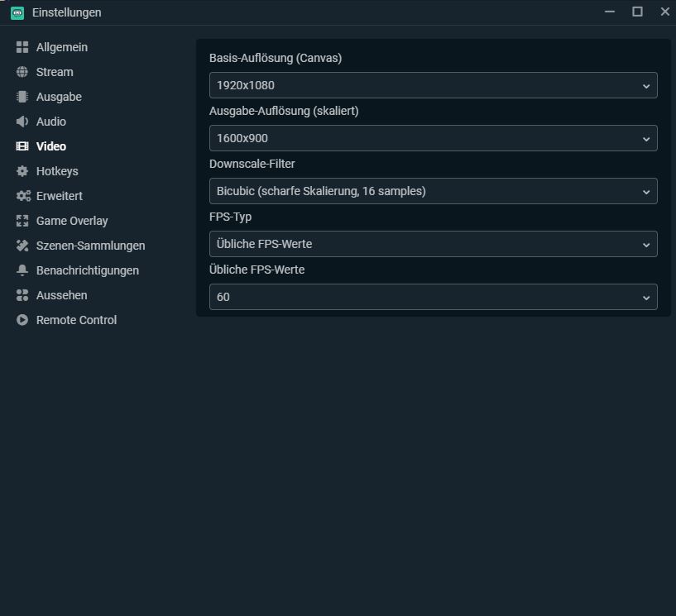Maximize the Einstellungen window
Image resolution: width=676 pixels, height=616 pixels.
click(637, 12)
